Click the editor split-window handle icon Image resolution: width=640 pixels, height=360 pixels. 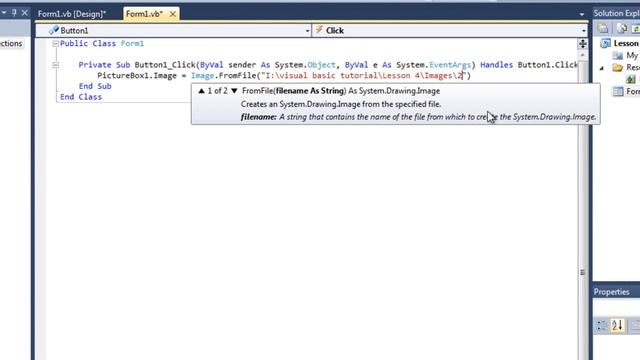pyautogui.click(x=582, y=44)
